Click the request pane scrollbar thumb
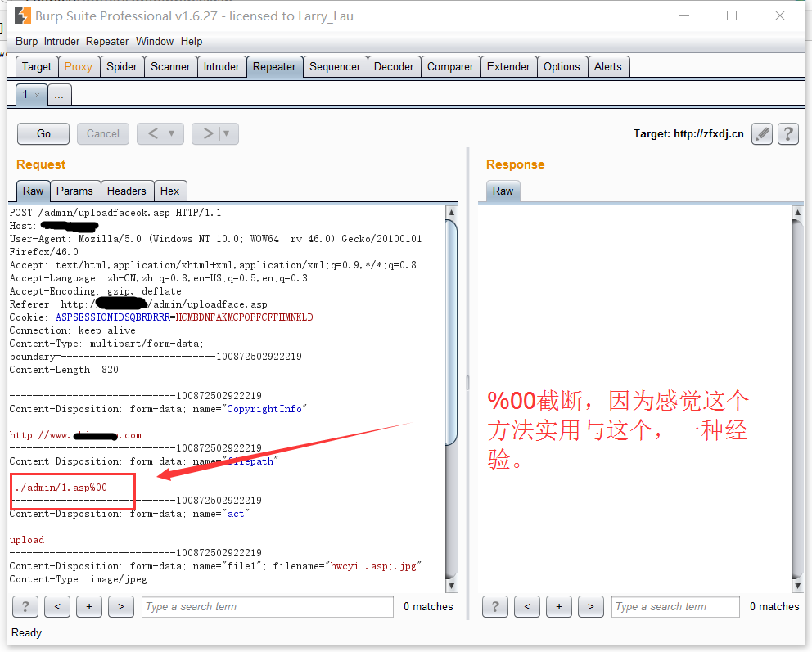812x652 pixels. click(451, 332)
